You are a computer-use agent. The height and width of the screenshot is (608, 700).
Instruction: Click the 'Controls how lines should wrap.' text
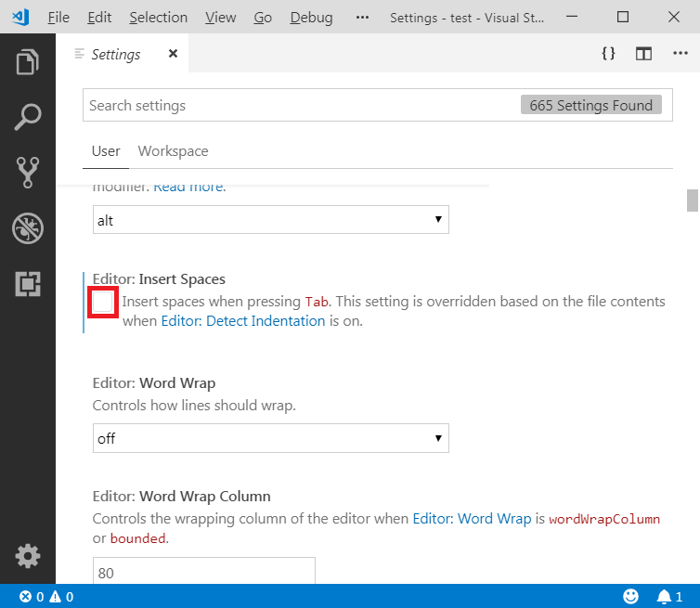(194, 406)
